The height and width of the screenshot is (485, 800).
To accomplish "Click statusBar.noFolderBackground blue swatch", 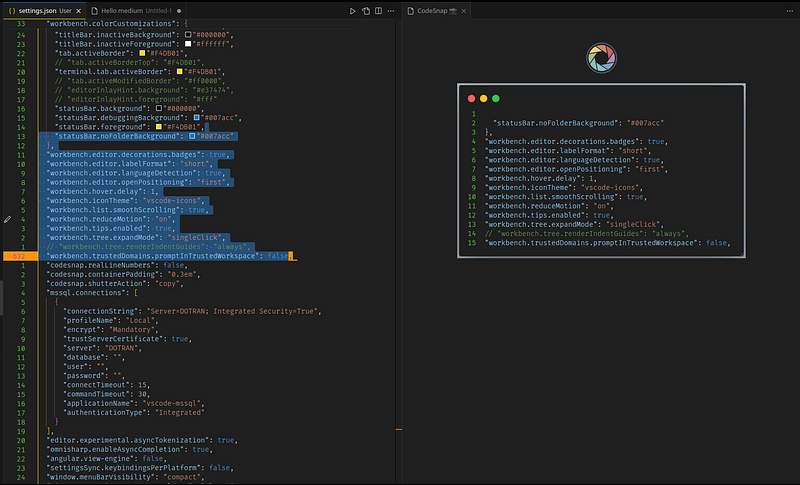I will tap(192, 136).
